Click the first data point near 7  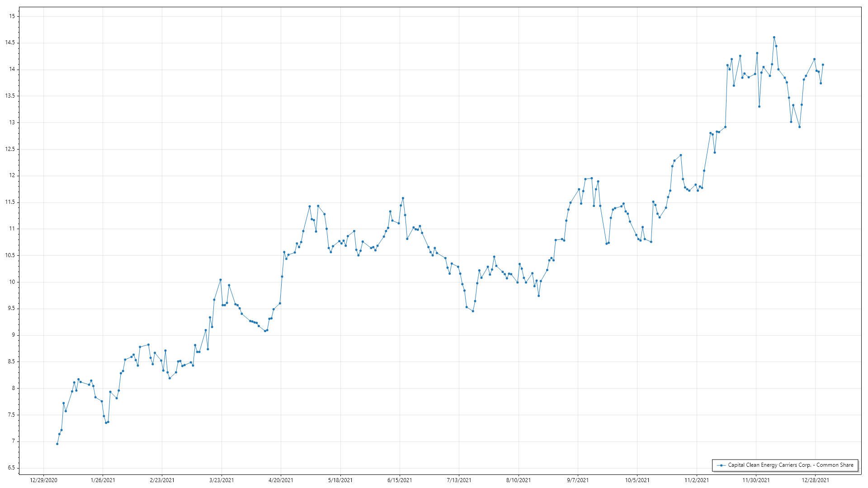tap(57, 444)
